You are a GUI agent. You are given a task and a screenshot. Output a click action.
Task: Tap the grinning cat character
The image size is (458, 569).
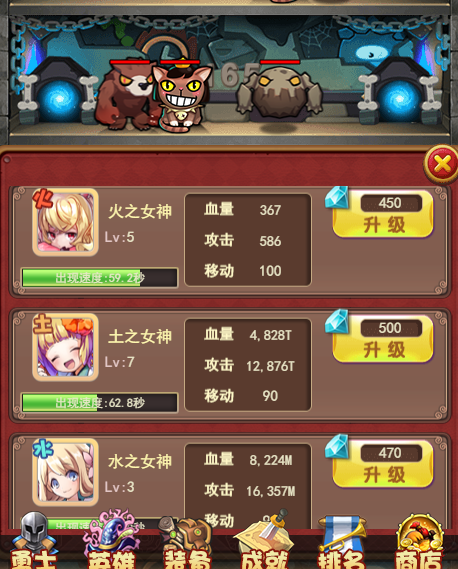pyautogui.click(x=181, y=98)
